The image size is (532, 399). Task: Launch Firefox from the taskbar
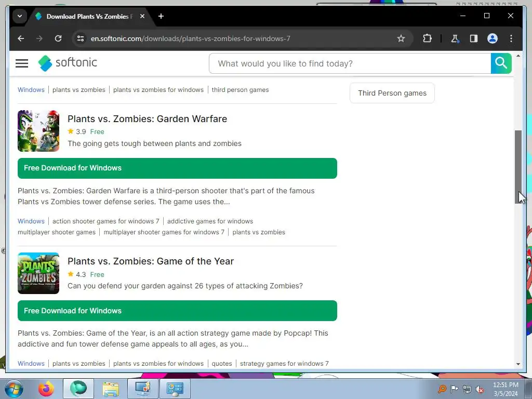coord(46,389)
